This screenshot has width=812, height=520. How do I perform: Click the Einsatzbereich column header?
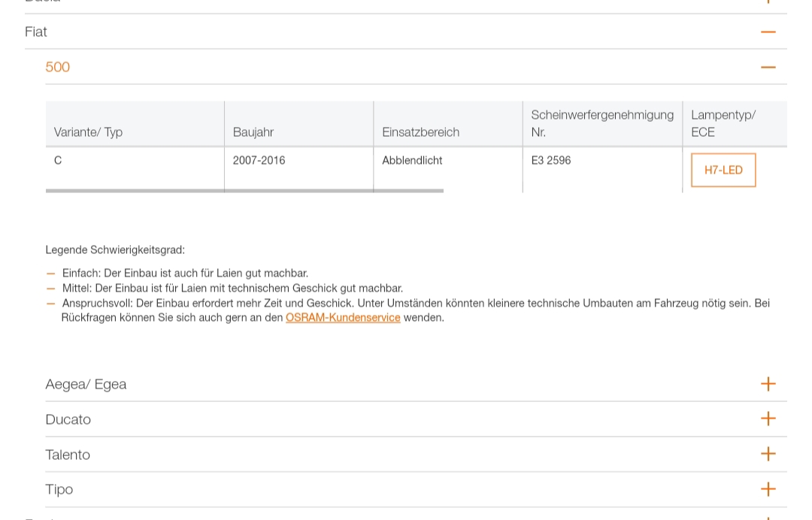420,132
